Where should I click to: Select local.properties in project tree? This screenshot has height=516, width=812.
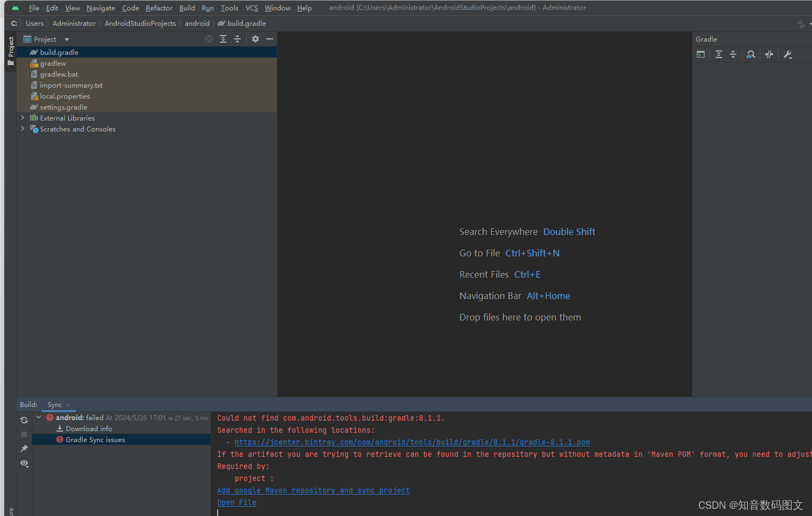(146, 96)
